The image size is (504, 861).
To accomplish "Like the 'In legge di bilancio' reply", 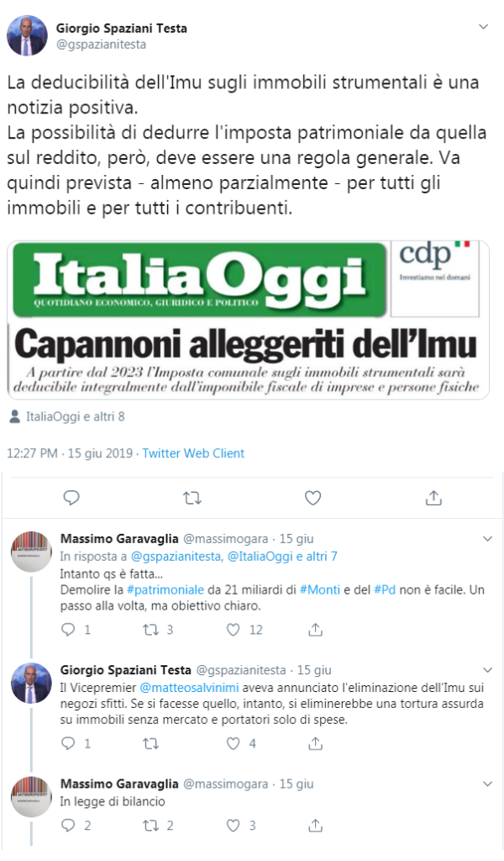I will 234,825.
